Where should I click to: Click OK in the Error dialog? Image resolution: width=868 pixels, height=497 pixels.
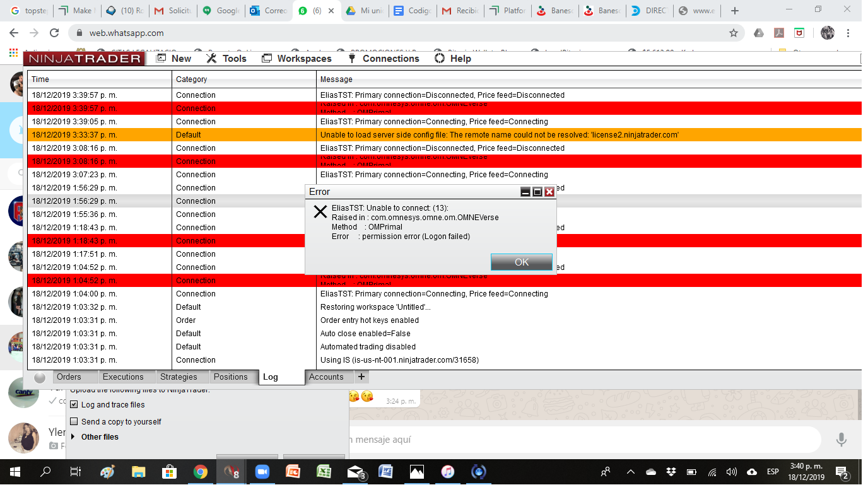tap(522, 262)
